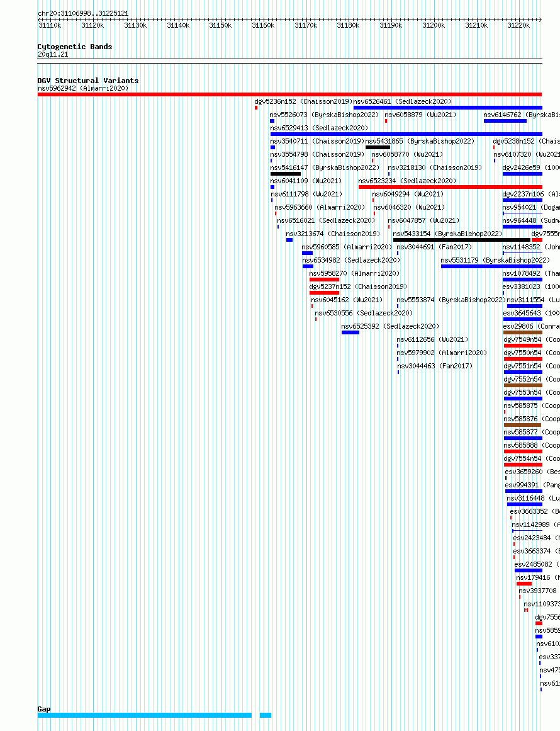The height and width of the screenshot is (731, 560).
Task: Open variant nsv6526461 (Sedlazeck2020)
Action: tap(402, 101)
